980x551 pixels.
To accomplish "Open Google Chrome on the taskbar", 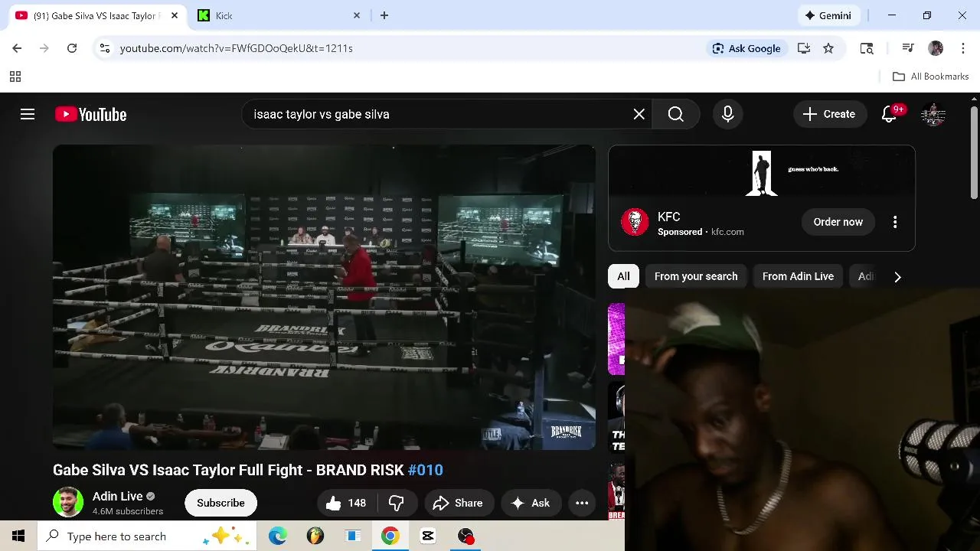I will (x=390, y=536).
